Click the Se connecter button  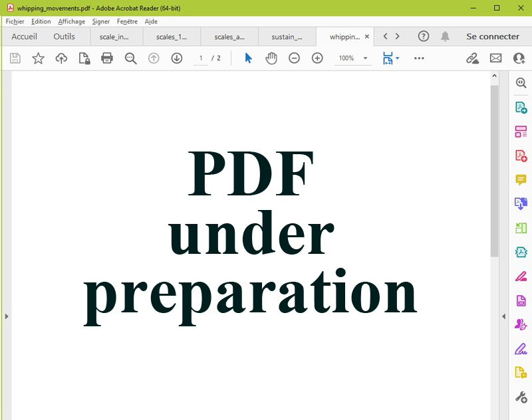coord(492,37)
